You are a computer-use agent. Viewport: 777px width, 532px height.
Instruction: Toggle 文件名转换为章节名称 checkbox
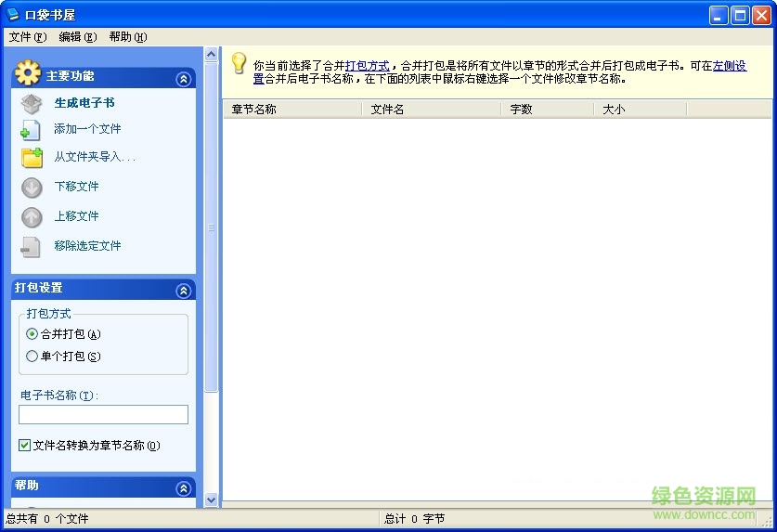click(x=25, y=446)
